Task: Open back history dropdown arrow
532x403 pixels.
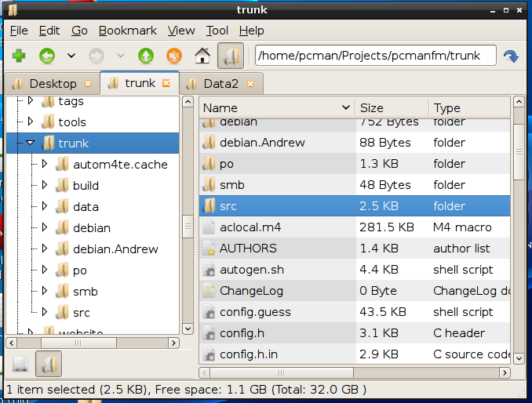Action: pos(71,56)
